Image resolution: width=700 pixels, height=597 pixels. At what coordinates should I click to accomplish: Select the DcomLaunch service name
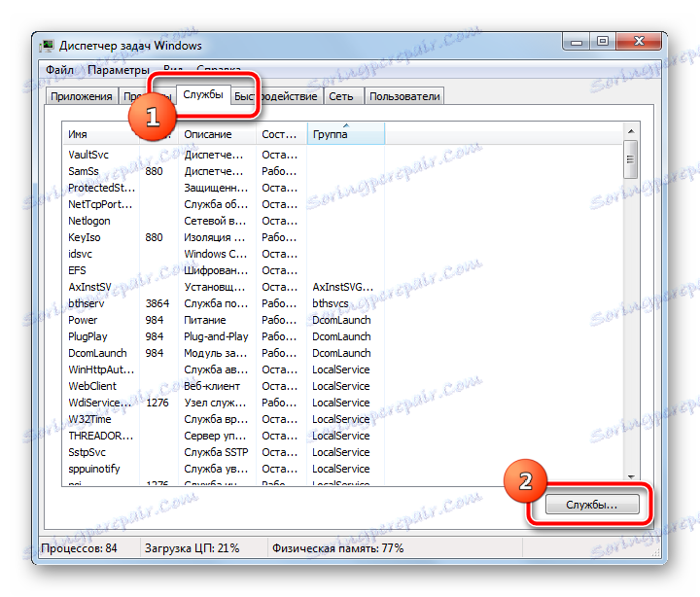(x=97, y=353)
